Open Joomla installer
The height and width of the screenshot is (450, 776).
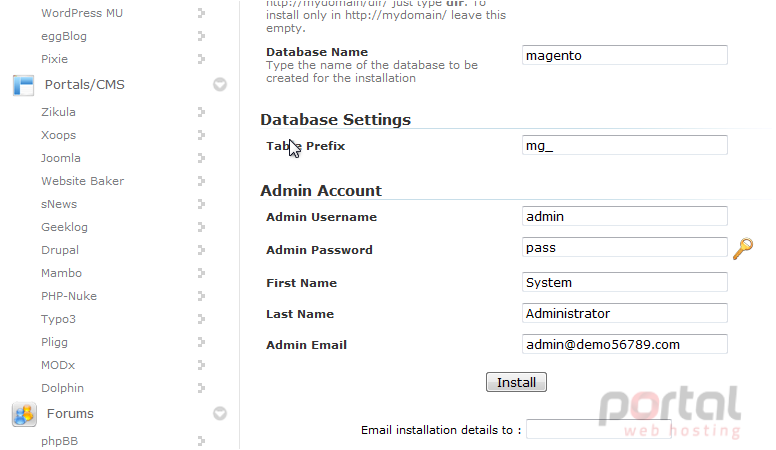(x=61, y=158)
